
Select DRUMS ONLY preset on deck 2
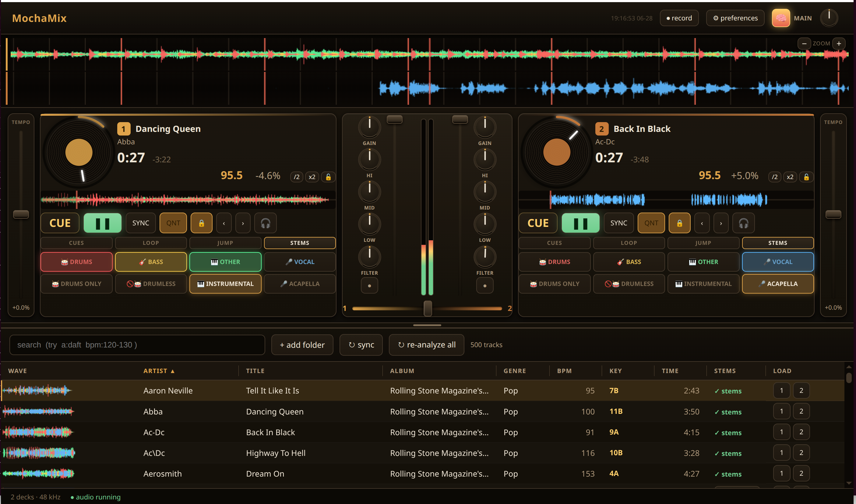coord(554,284)
